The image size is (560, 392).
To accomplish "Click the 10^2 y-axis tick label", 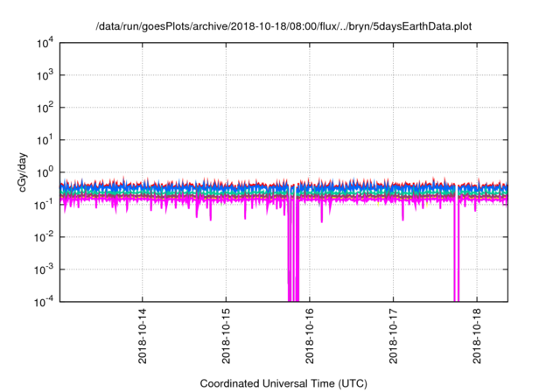I will (x=45, y=108).
